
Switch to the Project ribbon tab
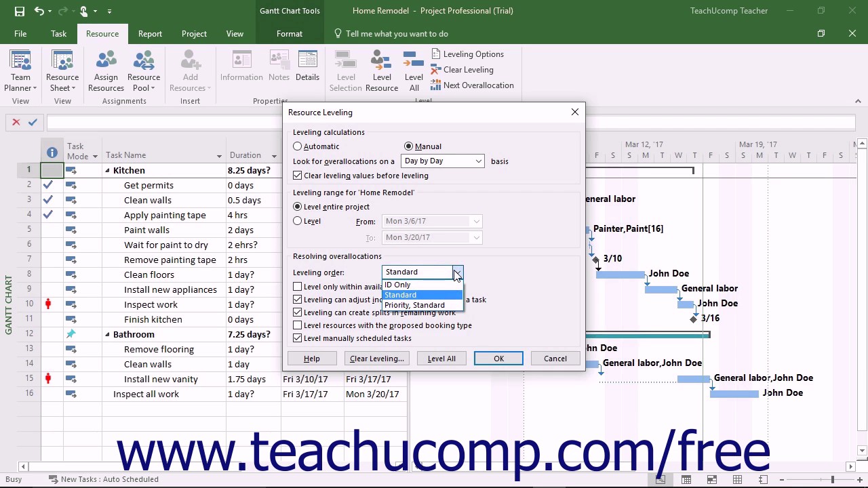[x=194, y=34]
